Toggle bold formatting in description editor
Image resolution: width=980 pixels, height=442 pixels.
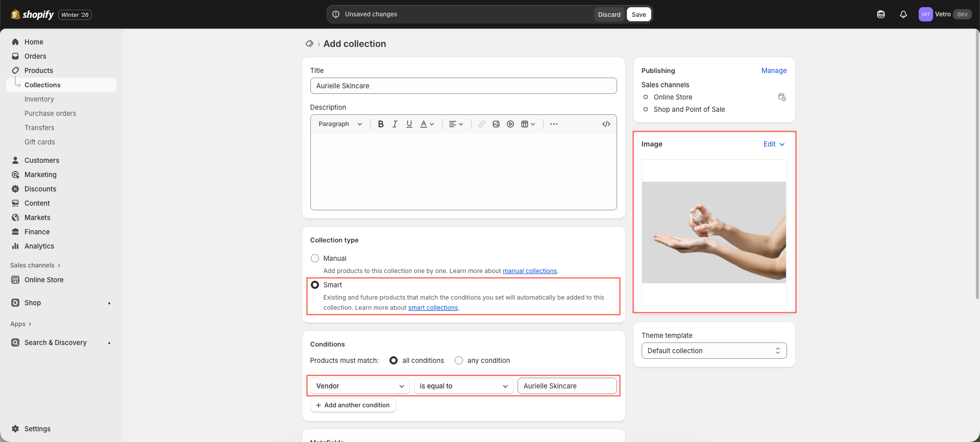(381, 124)
